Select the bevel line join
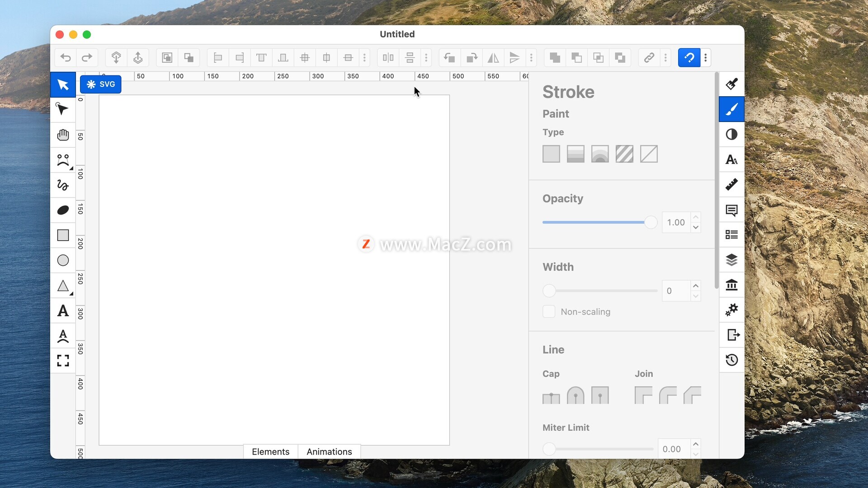868x488 pixels. pyautogui.click(x=692, y=395)
